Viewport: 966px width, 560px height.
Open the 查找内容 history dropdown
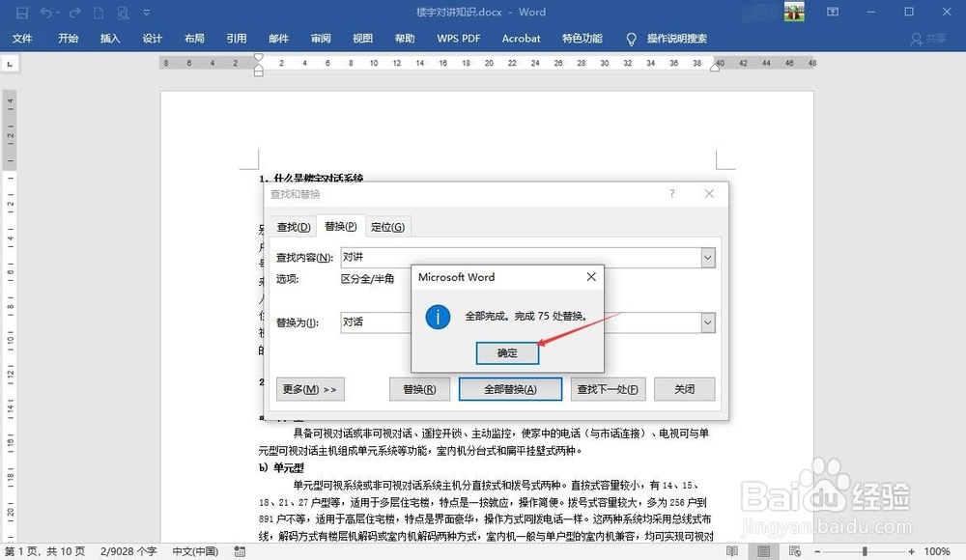[708, 257]
